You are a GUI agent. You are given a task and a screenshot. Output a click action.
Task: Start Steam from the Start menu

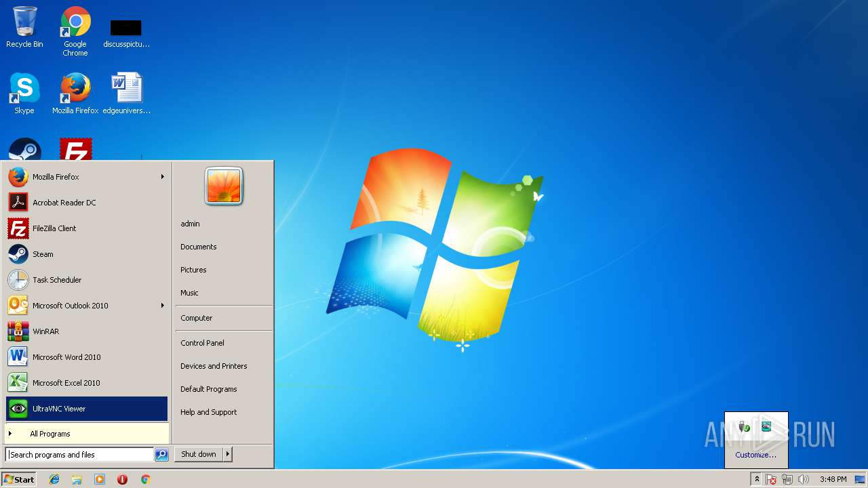pos(87,254)
